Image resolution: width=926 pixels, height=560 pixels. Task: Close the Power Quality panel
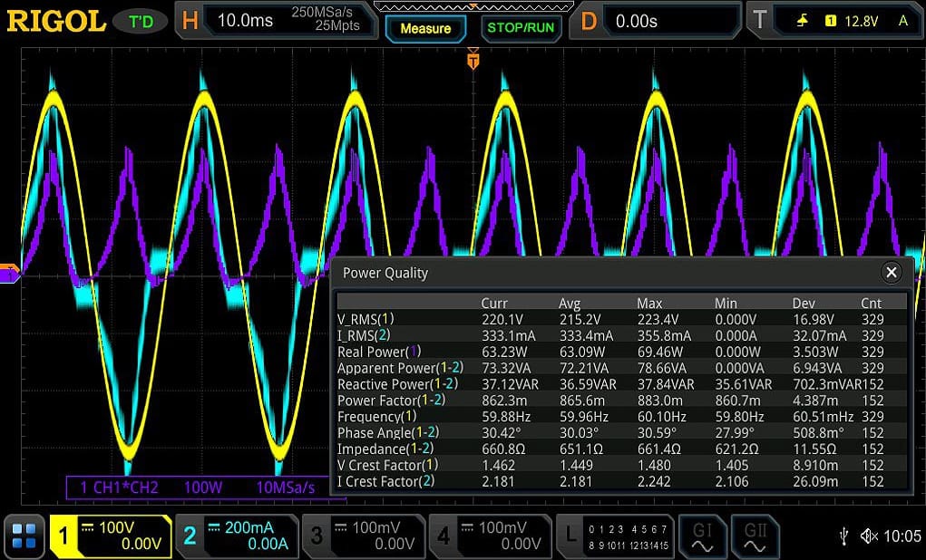click(x=892, y=273)
